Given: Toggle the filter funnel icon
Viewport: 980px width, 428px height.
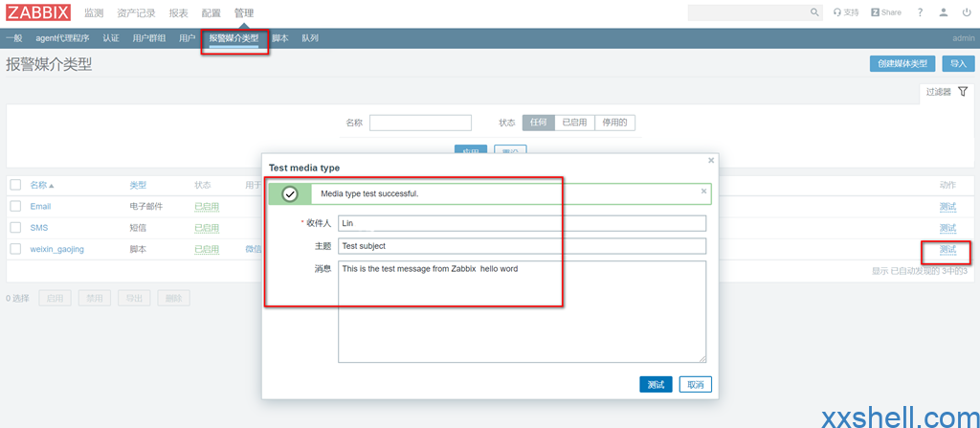Looking at the screenshot, I should coord(963,91).
